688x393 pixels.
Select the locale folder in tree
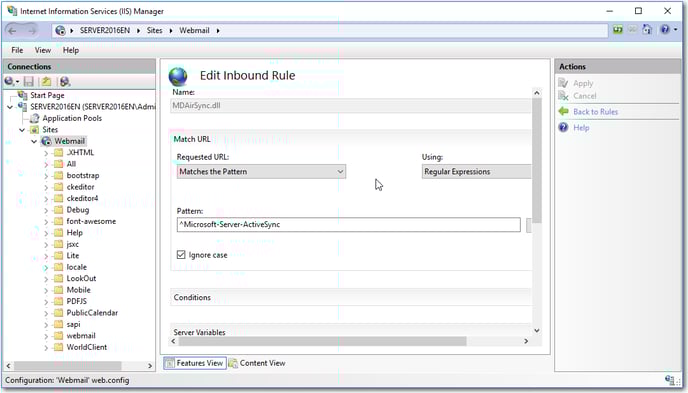77,267
